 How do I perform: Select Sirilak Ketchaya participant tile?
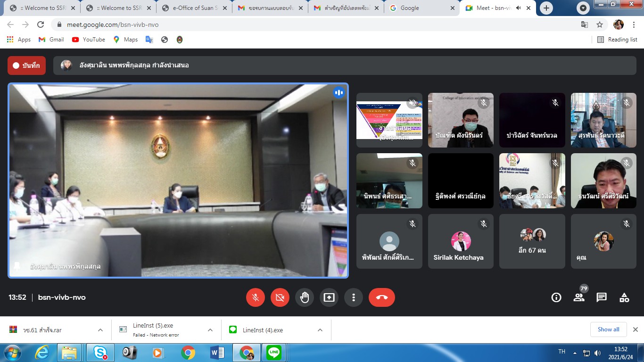coord(461,241)
